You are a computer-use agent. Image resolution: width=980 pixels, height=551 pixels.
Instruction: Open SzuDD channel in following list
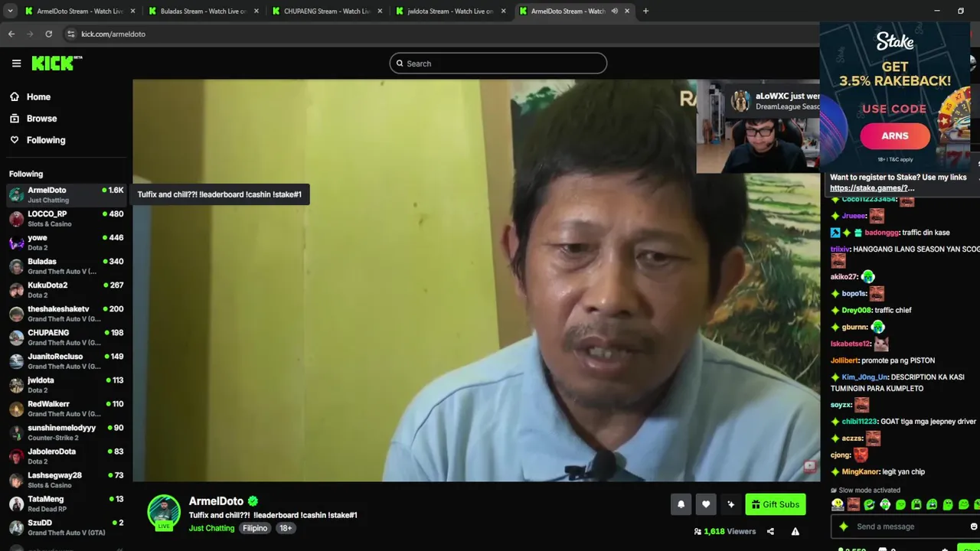pyautogui.click(x=66, y=527)
